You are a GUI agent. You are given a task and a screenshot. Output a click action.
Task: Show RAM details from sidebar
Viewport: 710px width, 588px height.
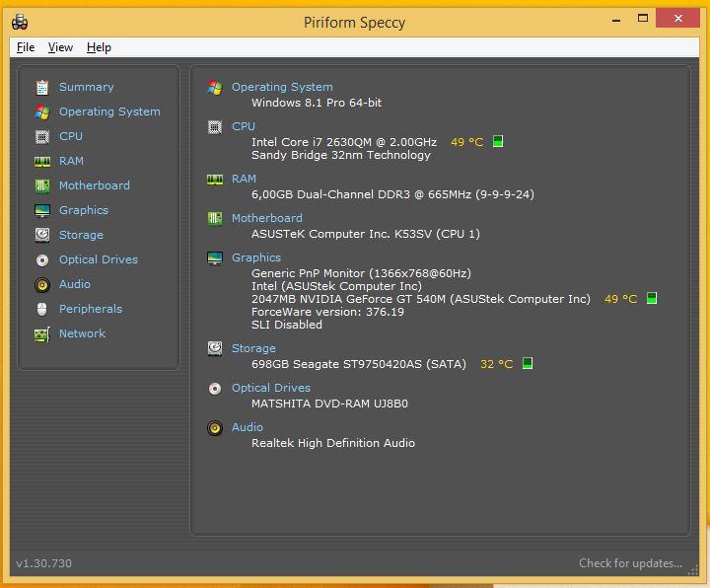pyautogui.click(x=71, y=161)
